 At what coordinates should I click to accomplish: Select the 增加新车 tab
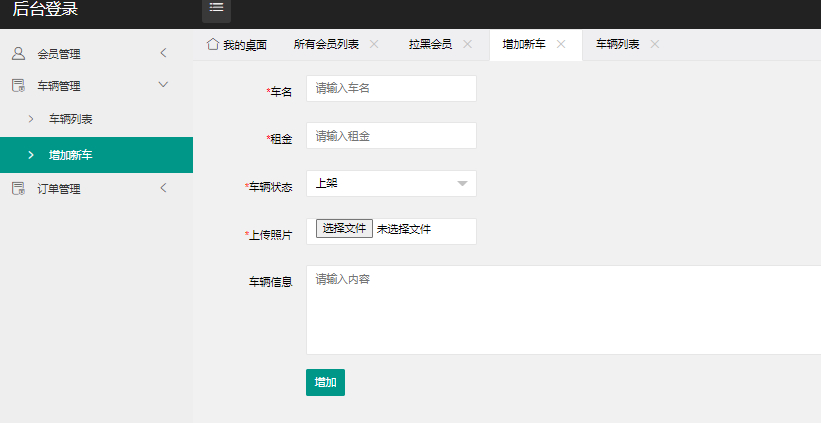click(524, 44)
